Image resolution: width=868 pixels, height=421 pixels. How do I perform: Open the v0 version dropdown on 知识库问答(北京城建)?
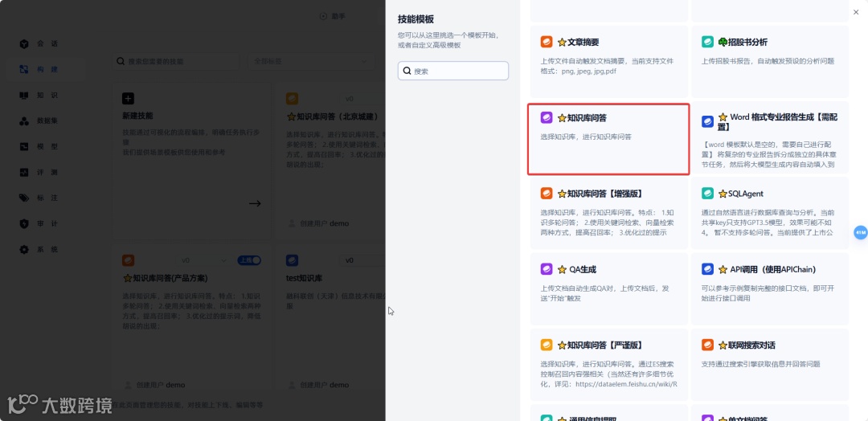(x=362, y=99)
